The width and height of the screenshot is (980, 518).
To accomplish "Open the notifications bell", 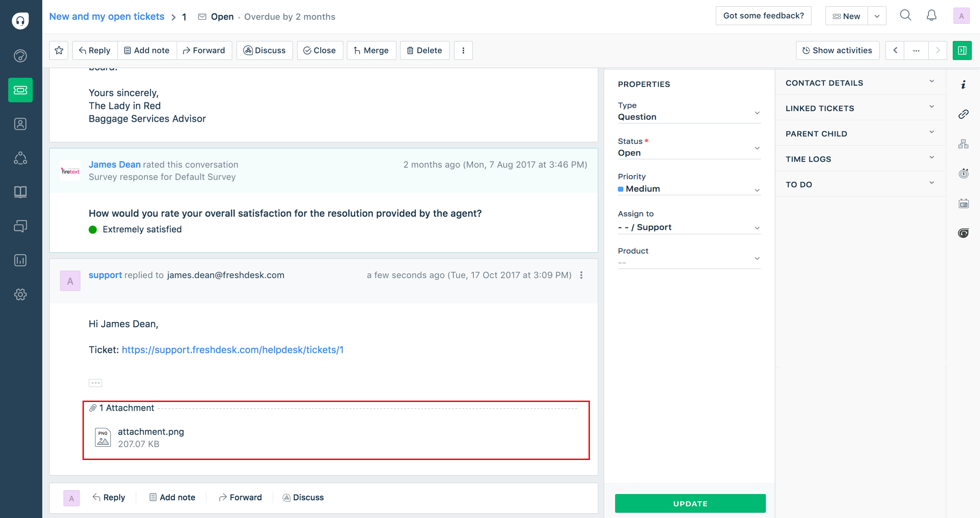I will (x=931, y=16).
